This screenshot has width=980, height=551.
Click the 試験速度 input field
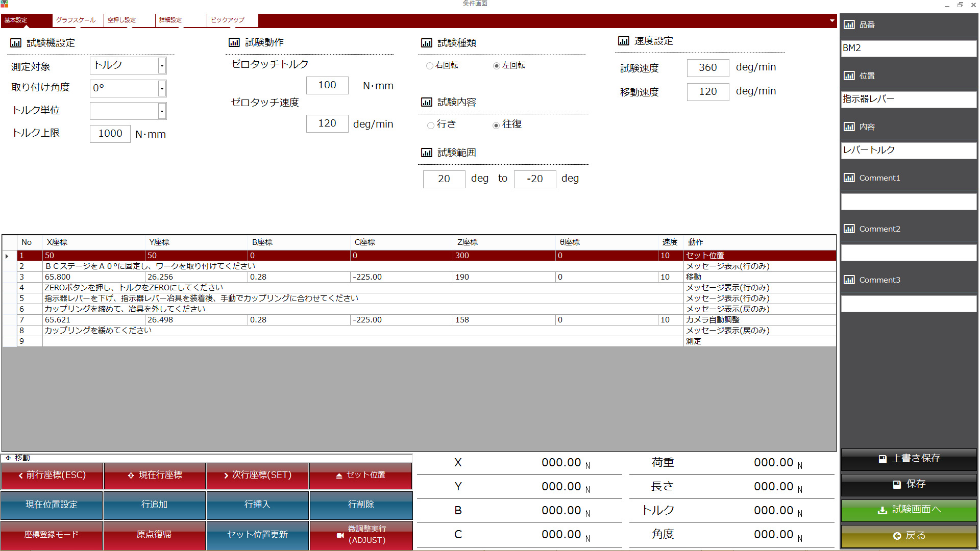[707, 68]
